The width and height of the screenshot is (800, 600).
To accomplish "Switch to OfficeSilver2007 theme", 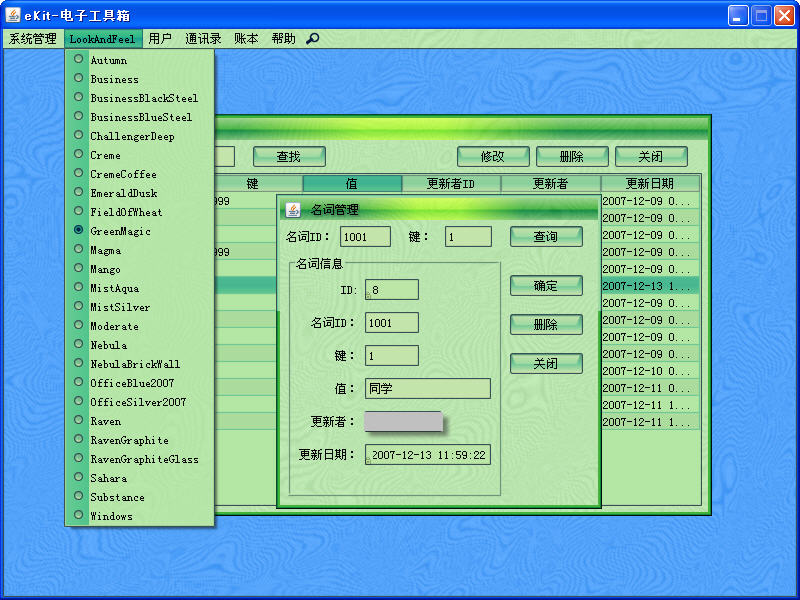I will pos(139,402).
